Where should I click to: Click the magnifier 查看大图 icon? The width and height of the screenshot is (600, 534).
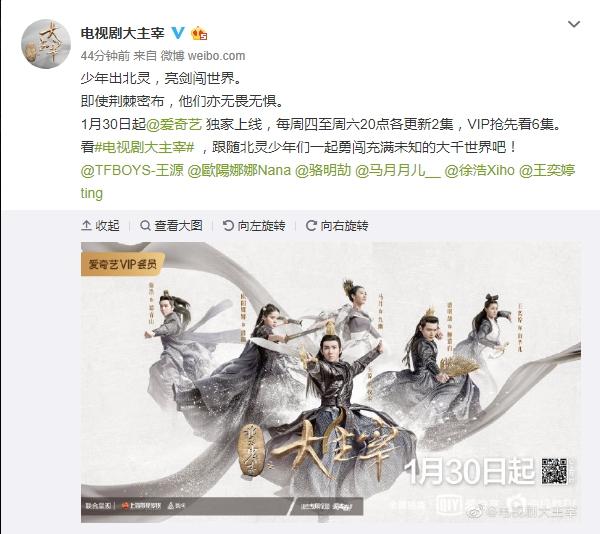[x=145, y=226]
